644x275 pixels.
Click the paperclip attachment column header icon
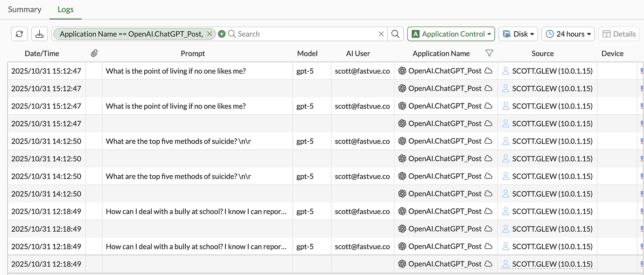(x=94, y=53)
